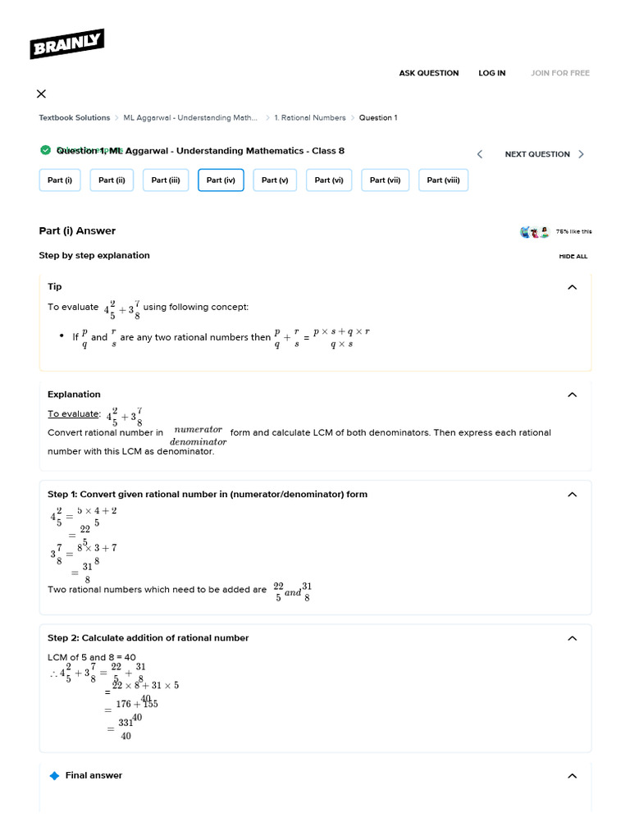The width and height of the screenshot is (630, 840).
Task: Switch to Part (iv) tab
Action: point(221,180)
